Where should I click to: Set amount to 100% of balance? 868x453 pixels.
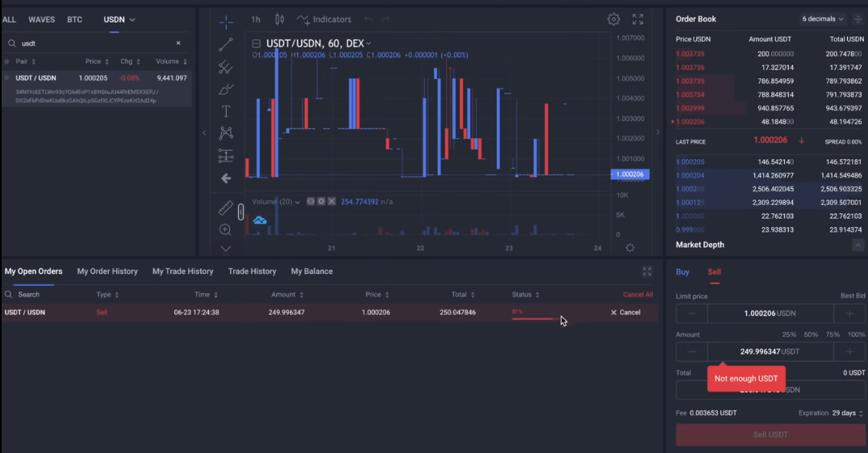856,334
